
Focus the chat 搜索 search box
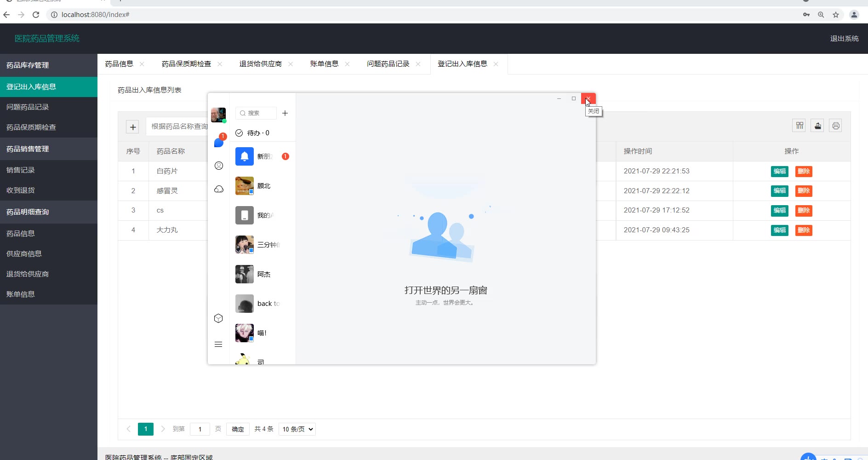click(256, 113)
